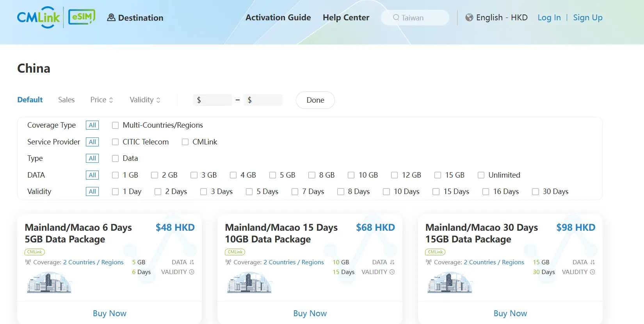Screen dimensions: 644x324
Task: Check the 15 GB checkbox
Action: [438, 175]
